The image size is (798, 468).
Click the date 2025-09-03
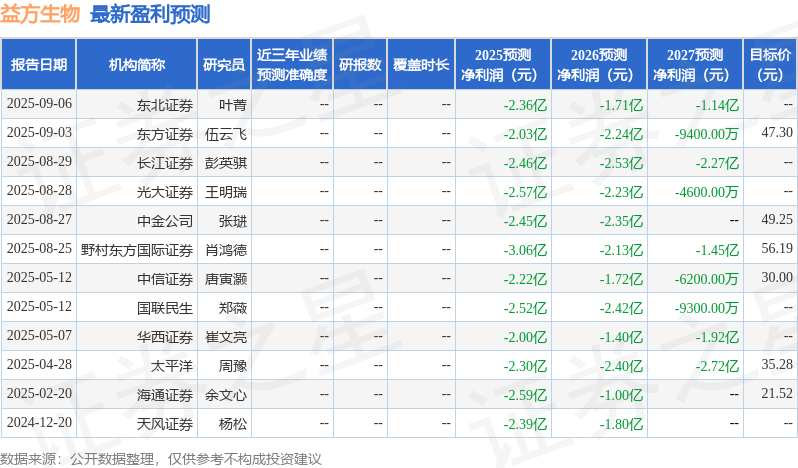39,133
